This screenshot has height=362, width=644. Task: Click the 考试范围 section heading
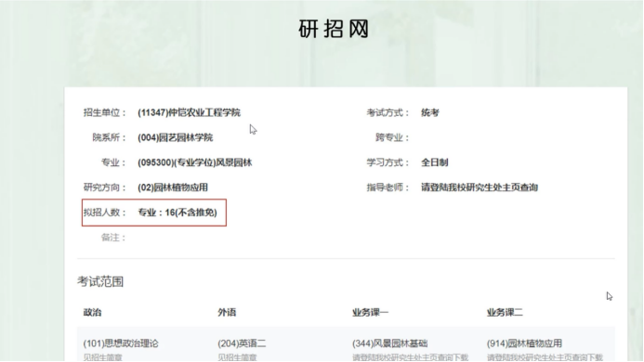[100, 281]
